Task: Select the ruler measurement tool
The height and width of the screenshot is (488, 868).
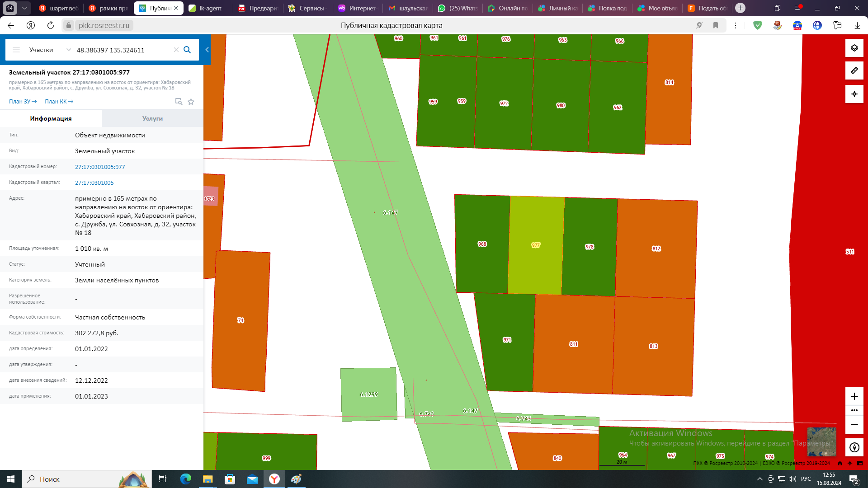Action: pyautogui.click(x=854, y=71)
